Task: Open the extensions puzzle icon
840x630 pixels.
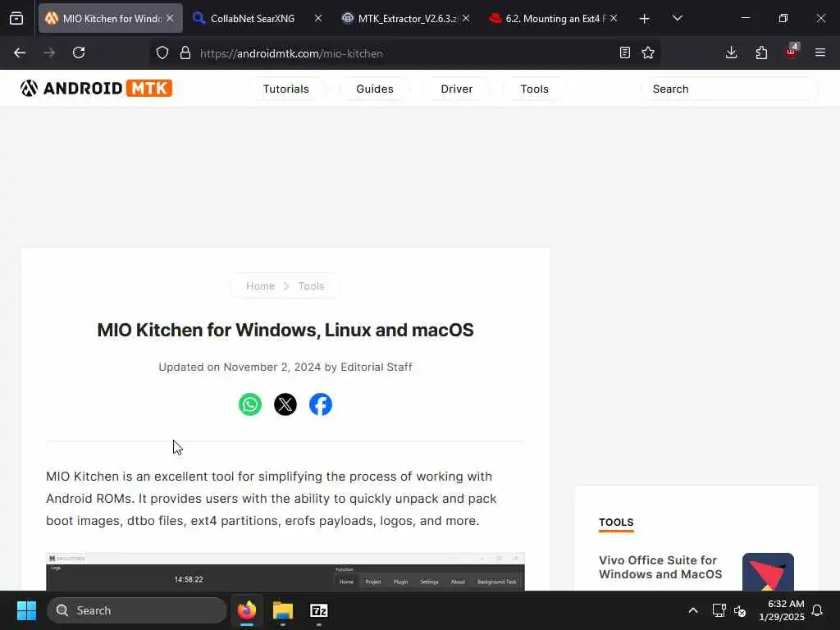Action: [761, 52]
